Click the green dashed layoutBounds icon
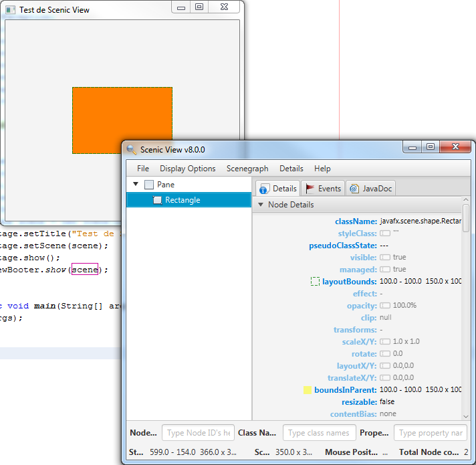 [315, 282]
